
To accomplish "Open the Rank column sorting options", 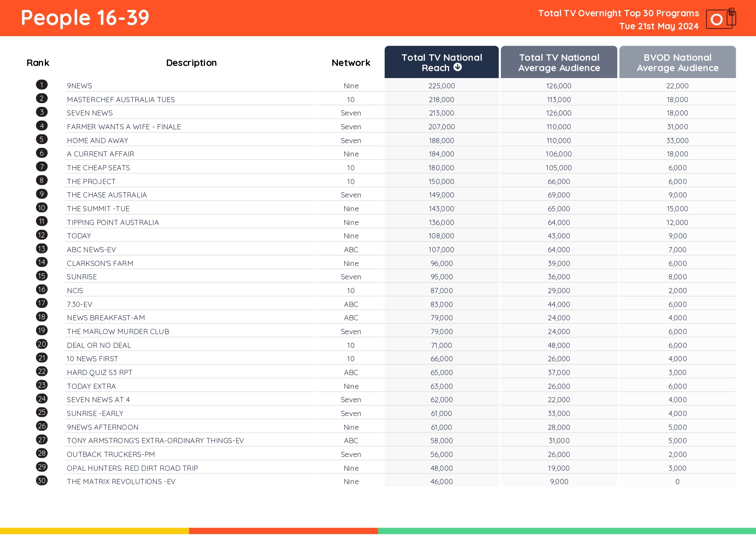I will 38,63.
